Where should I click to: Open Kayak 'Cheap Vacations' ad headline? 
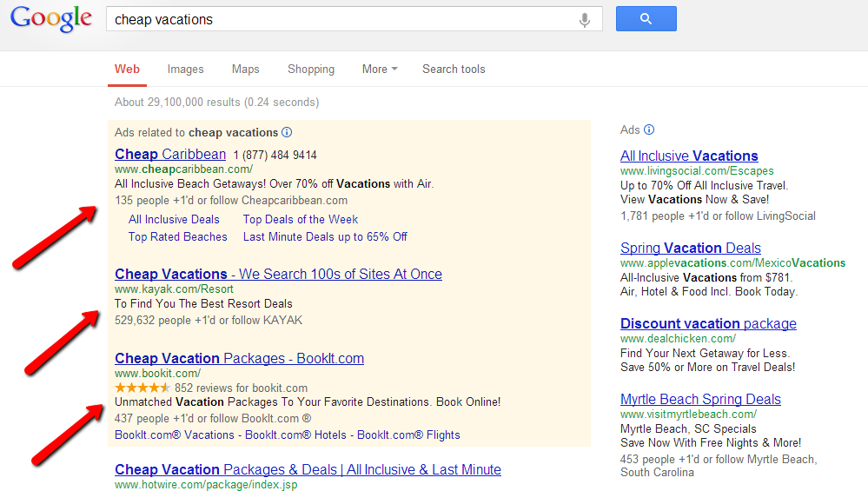coord(278,275)
